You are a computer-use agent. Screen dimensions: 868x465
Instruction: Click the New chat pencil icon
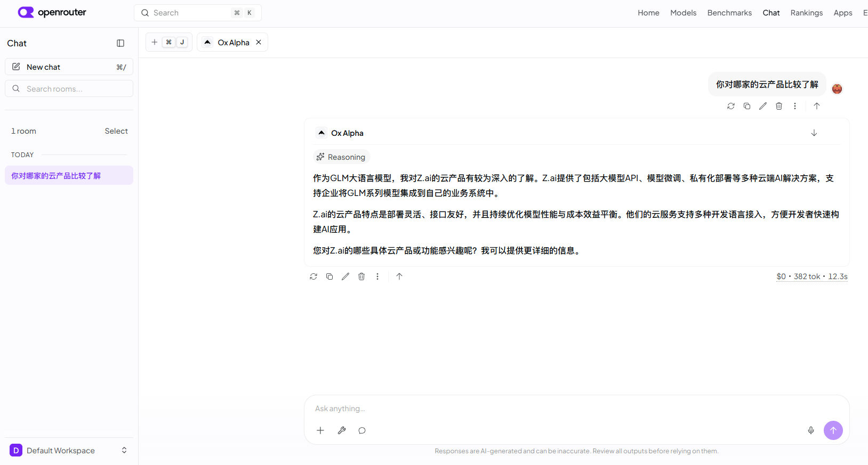click(x=16, y=67)
